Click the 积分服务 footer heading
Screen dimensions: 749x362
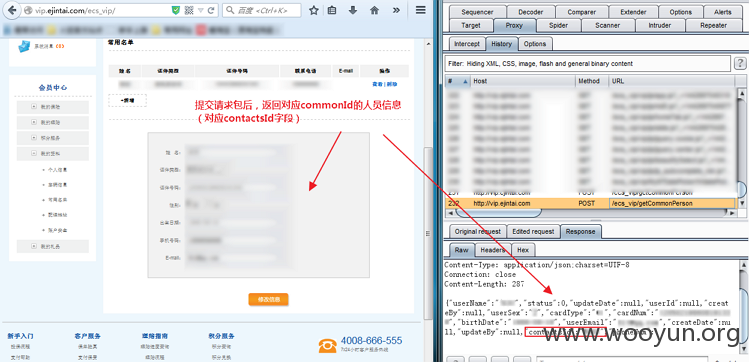(221, 336)
